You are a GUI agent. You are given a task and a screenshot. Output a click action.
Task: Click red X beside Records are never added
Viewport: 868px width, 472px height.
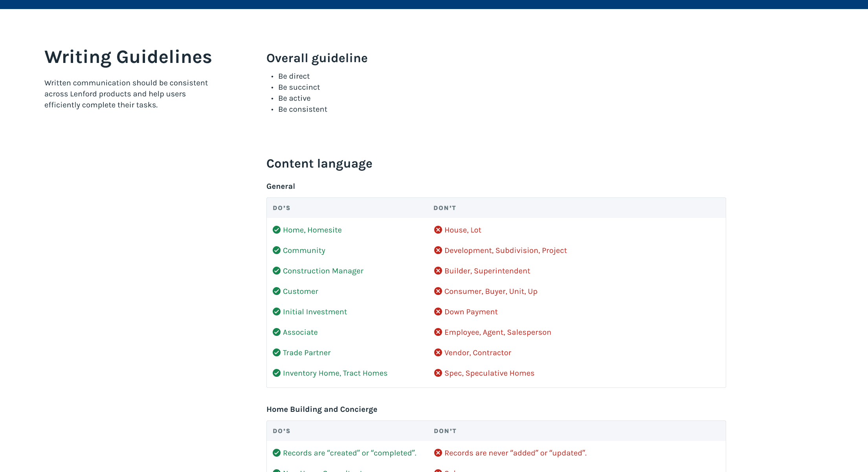(x=438, y=453)
